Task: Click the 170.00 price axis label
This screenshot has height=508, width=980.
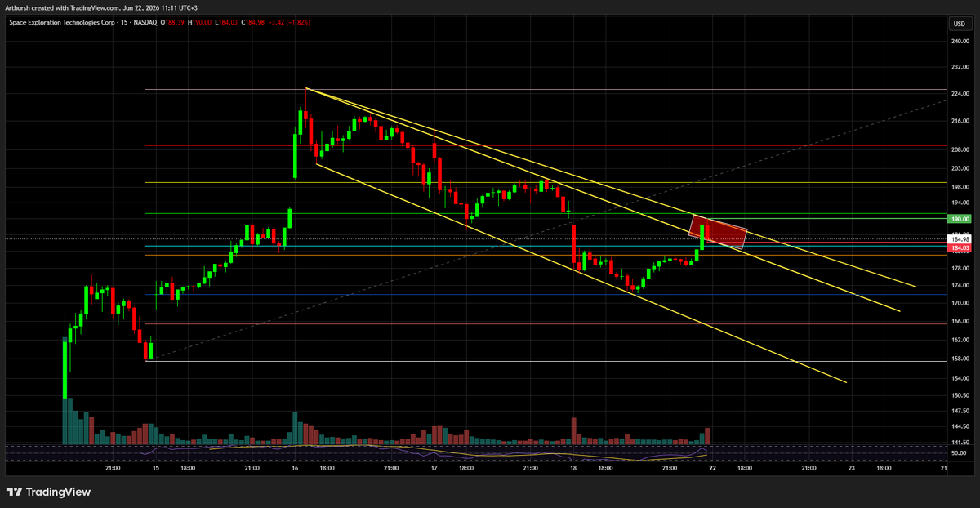Action: (x=960, y=303)
